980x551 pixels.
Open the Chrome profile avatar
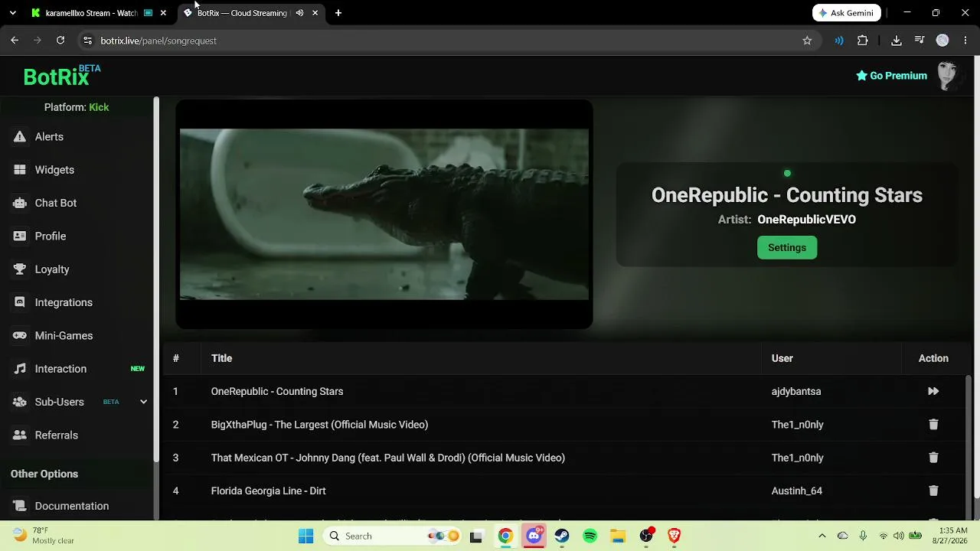tap(942, 41)
